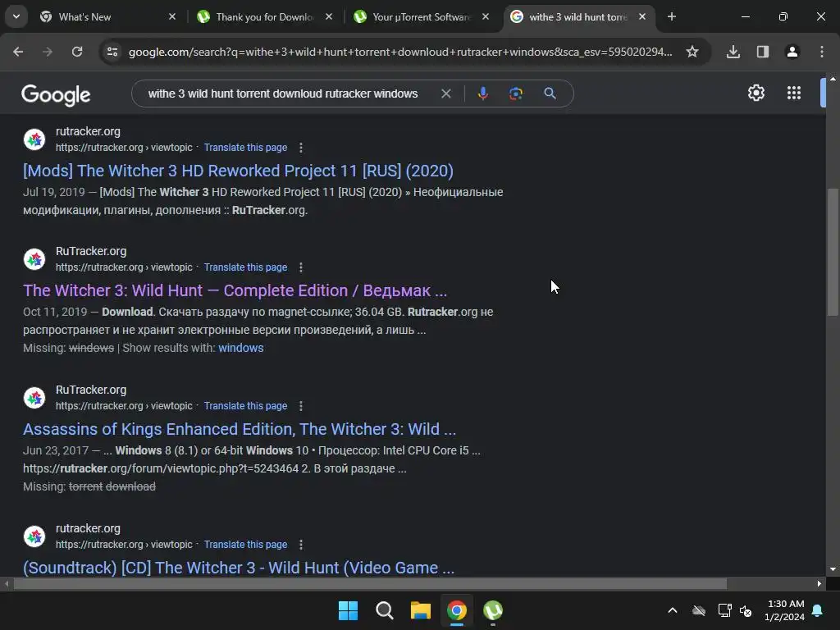
Task: Close the What's New tab
Action: [x=172, y=16]
